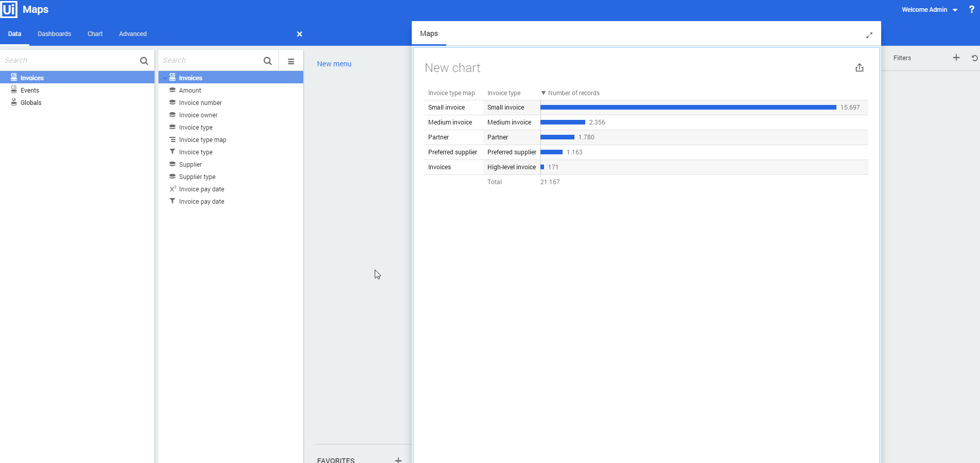Add a new filter with plus icon

[x=956, y=58]
